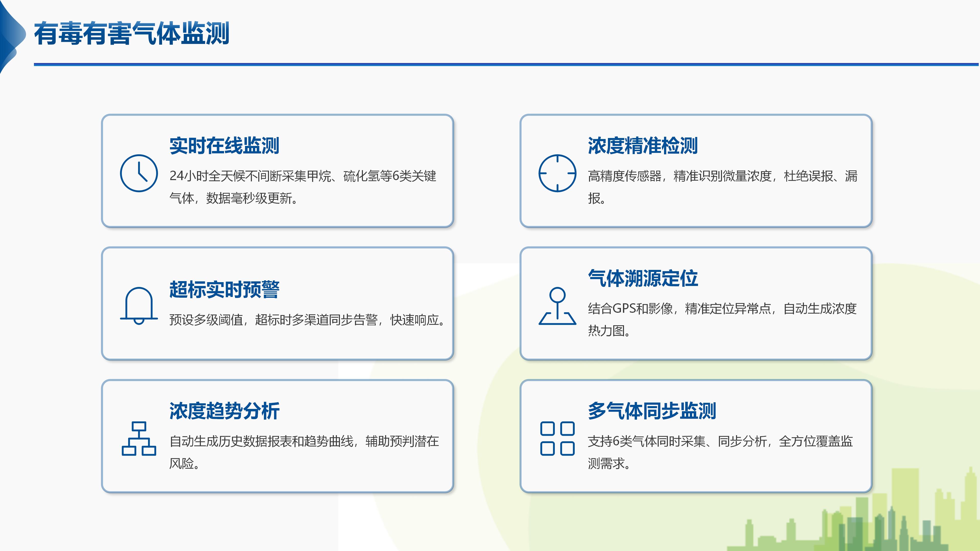Select the heading 浓度趋势分析
Image resolution: width=980 pixels, height=551 pixels.
click(x=224, y=411)
